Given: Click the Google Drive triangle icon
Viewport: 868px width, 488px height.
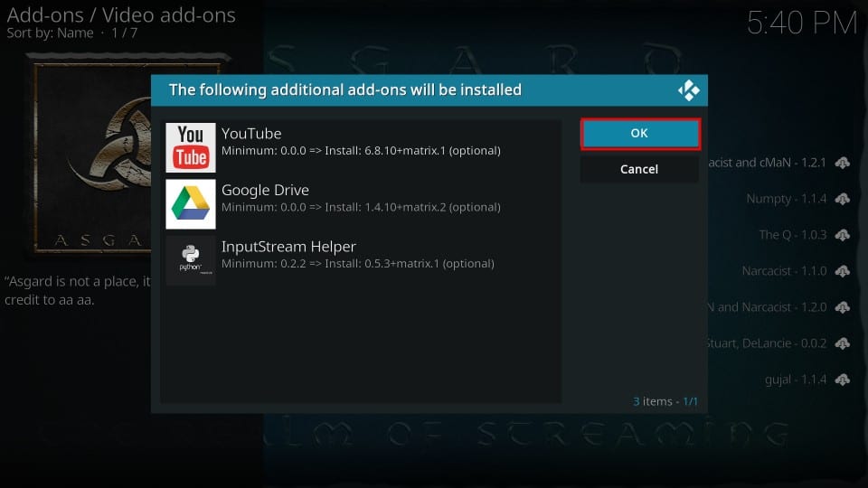Looking at the screenshot, I should click(191, 203).
